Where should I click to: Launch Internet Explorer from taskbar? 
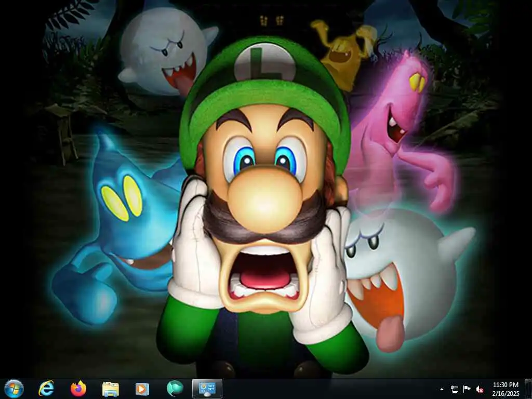(x=46, y=389)
